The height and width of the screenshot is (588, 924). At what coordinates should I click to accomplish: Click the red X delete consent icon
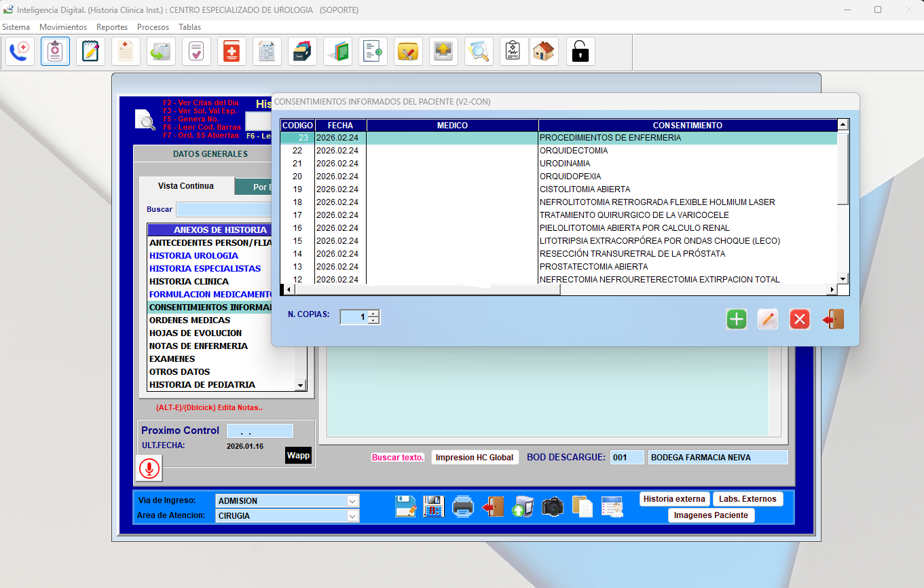pos(800,319)
